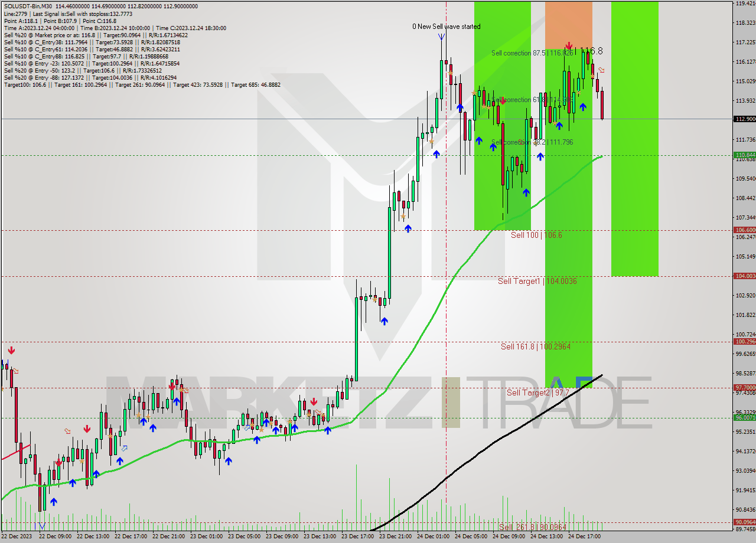
Task: Click the 'Sell %20 @ Market price' line
Action: [x=96, y=35]
